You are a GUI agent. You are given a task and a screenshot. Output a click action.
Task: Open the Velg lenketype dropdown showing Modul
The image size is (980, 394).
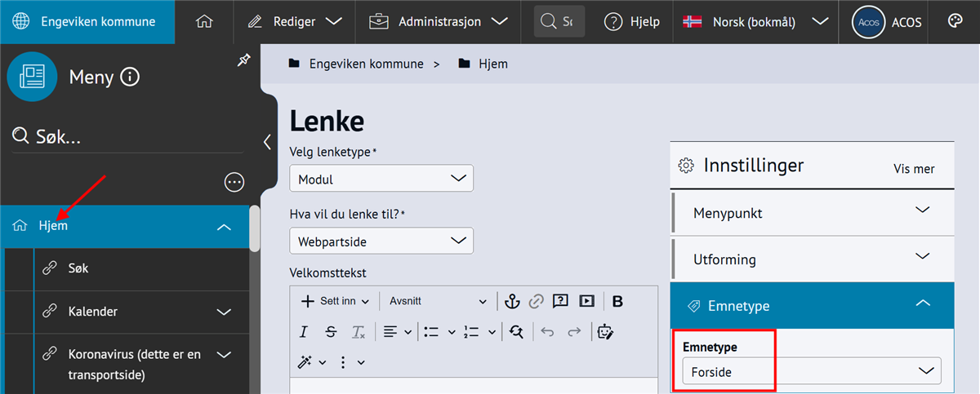click(x=381, y=179)
